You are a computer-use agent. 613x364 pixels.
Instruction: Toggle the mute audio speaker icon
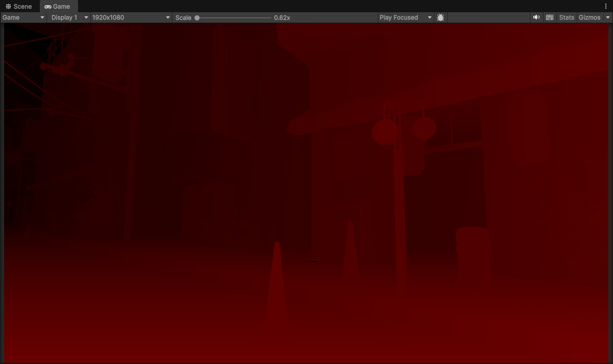click(536, 17)
